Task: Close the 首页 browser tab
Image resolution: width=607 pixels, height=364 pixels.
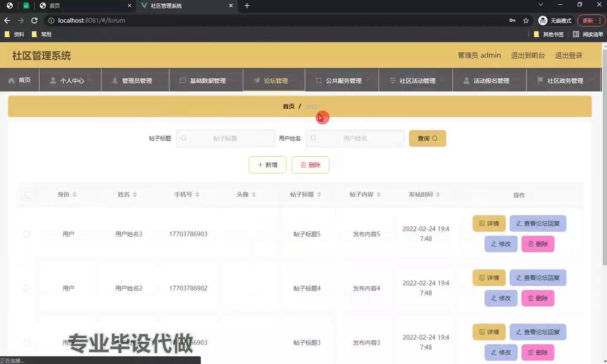Action: [x=129, y=5]
